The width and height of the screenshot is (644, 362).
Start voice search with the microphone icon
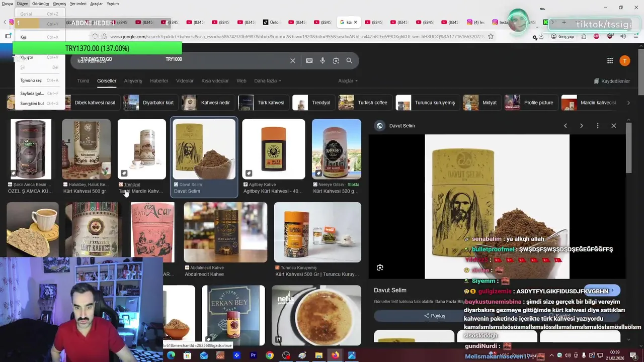coord(323,61)
